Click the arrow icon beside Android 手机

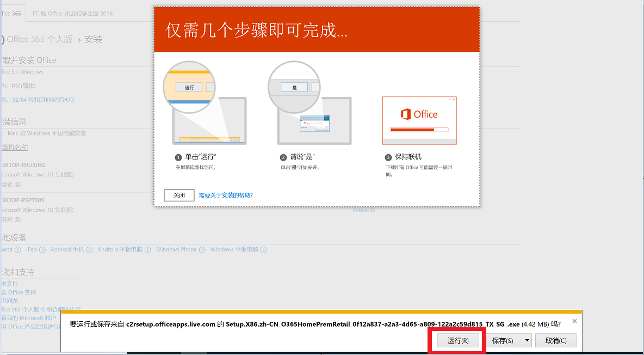coord(89,250)
